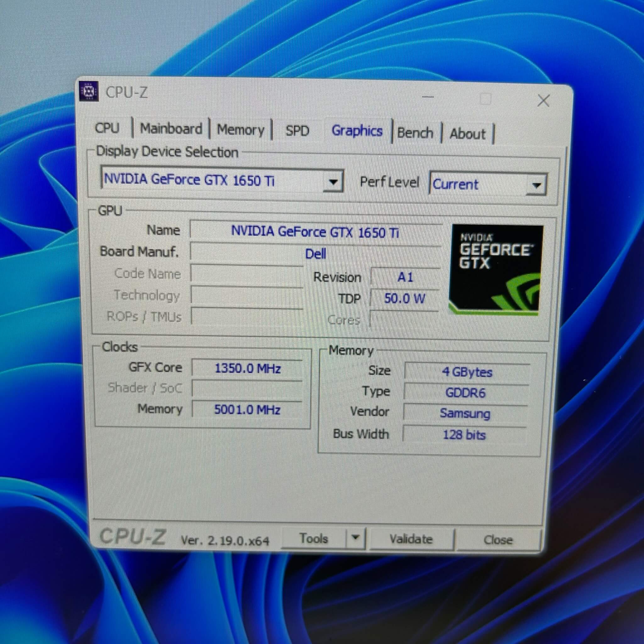This screenshot has width=644, height=644.
Task: Close the CPU-Z window with X
Action: (x=543, y=101)
